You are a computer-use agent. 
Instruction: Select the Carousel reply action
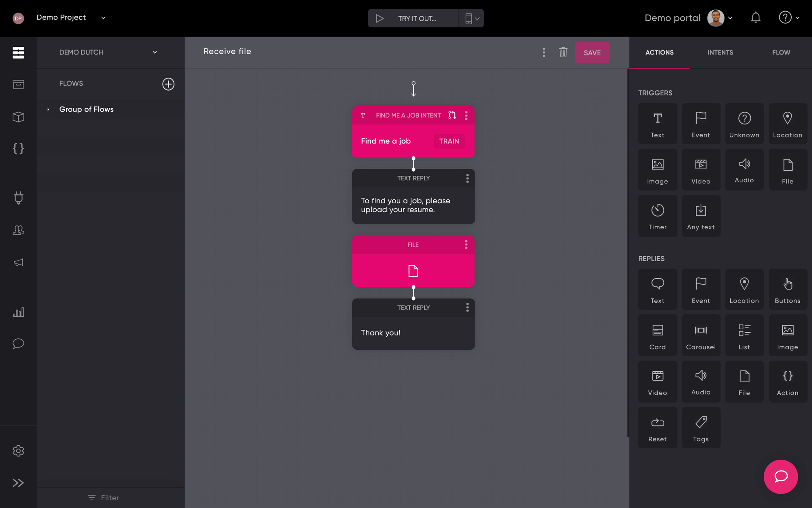click(701, 336)
